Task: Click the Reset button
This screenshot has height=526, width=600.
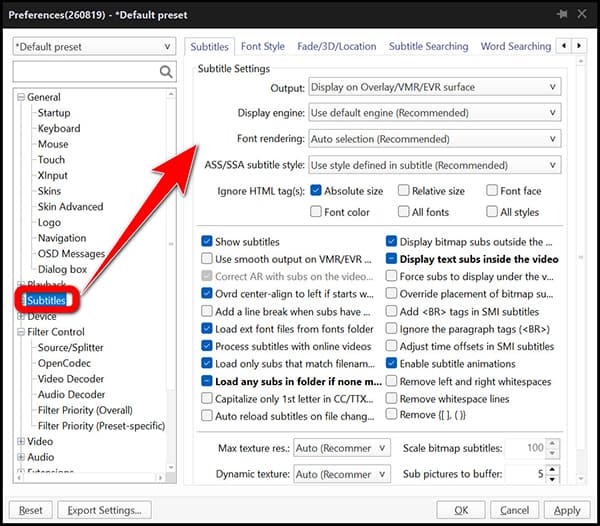Action: [31, 510]
